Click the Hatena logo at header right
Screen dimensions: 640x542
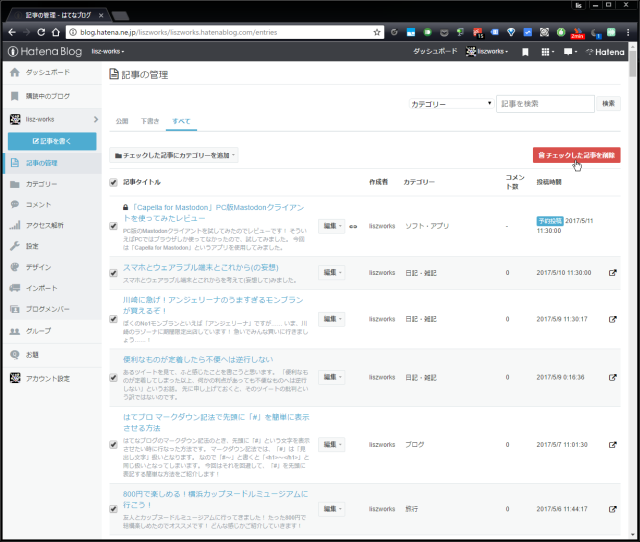[x=605, y=52]
